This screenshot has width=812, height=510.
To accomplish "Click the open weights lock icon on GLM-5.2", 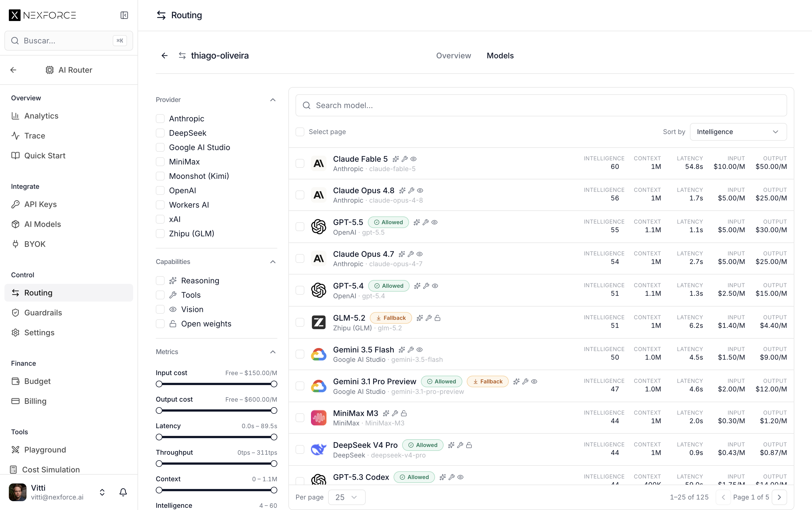I will coord(437,318).
